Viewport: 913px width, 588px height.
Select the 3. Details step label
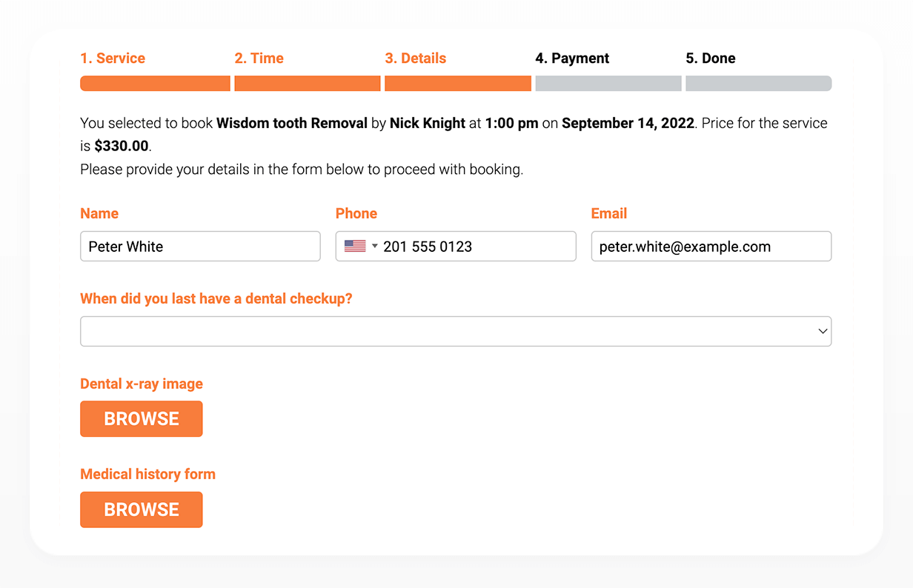(x=416, y=59)
